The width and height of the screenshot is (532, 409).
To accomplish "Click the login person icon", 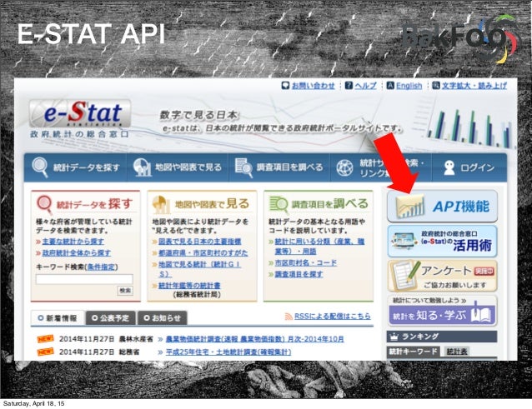I will coord(449,167).
